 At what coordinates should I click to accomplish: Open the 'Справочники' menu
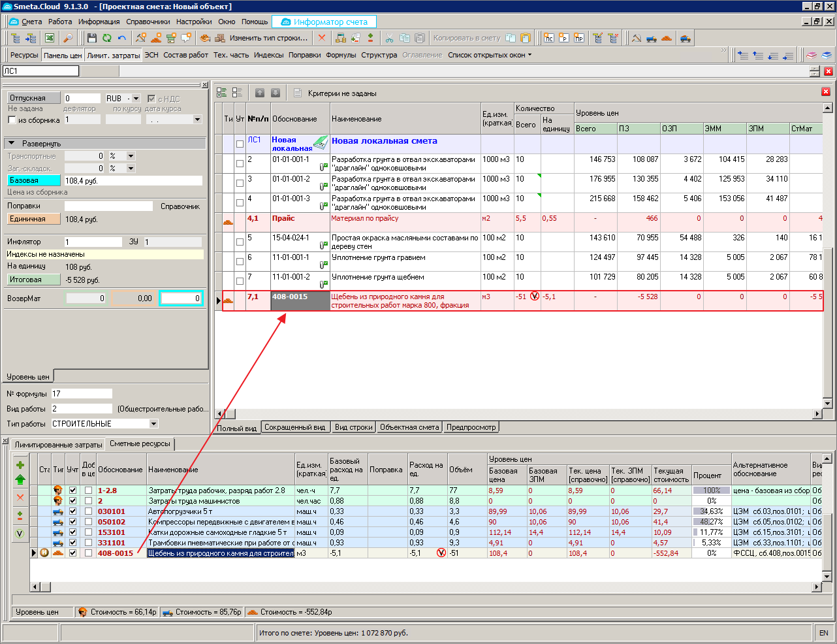tap(148, 22)
